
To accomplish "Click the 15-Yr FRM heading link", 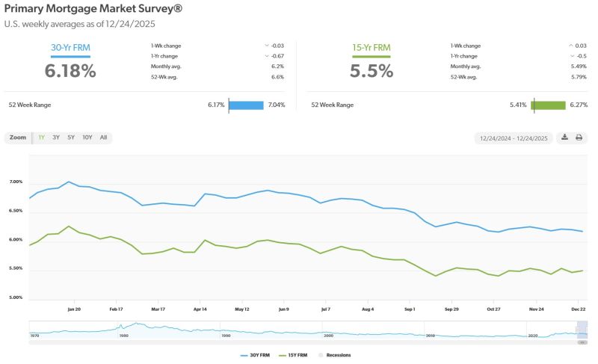I will [372, 48].
